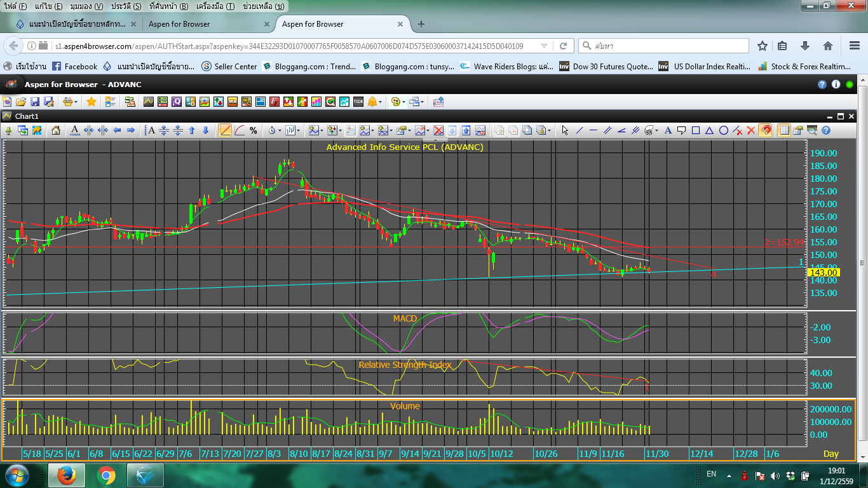Open the ไฟล์ (File) menu

click(15, 6)
